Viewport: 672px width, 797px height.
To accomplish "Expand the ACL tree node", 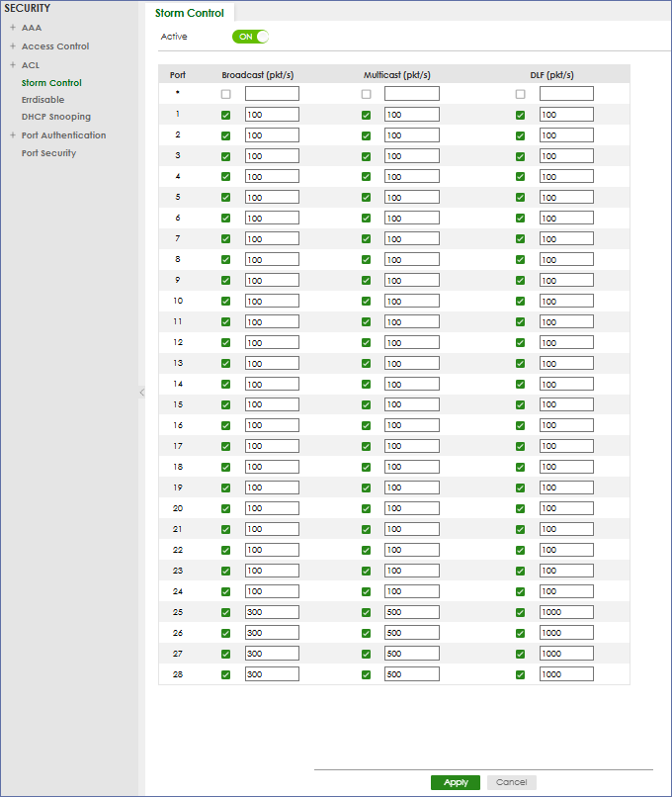I will [13, 65].
